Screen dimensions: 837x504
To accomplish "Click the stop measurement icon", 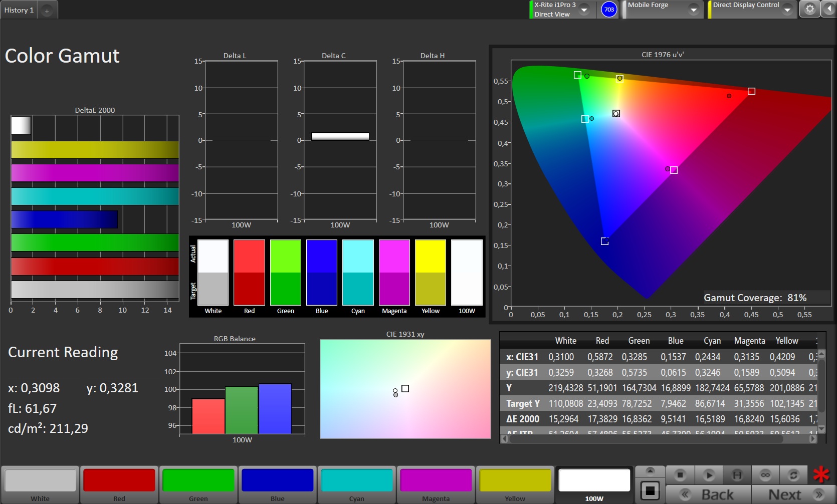I will pos(680,474).
